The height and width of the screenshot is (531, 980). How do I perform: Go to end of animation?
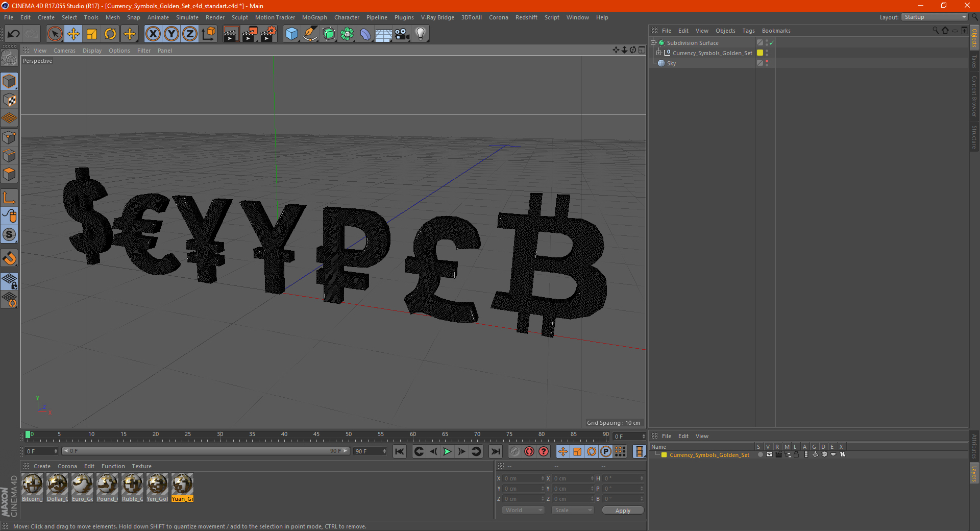(495, 451)
